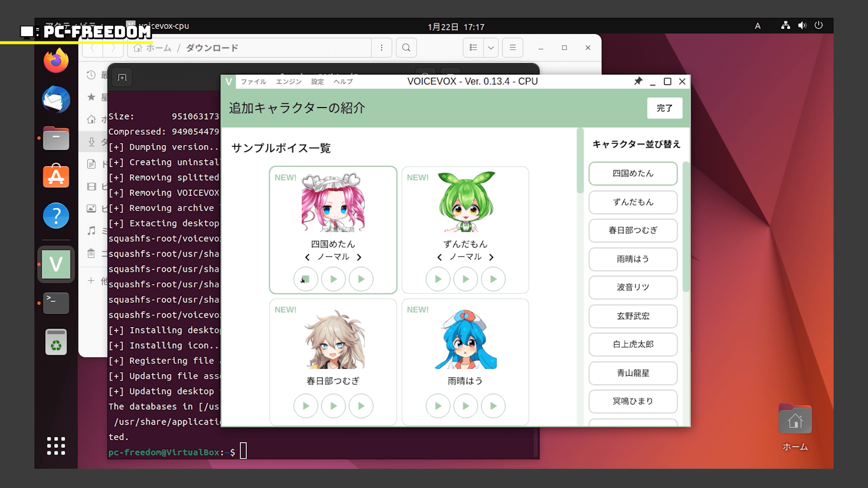Switch ずんだもん to next voice style
The width and height of the screenshot is (868, 488).
(491, 257)
